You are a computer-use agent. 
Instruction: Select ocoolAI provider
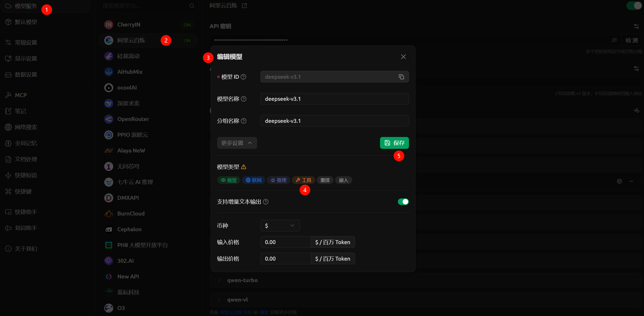pyautogui.click(x=148, y=88)
